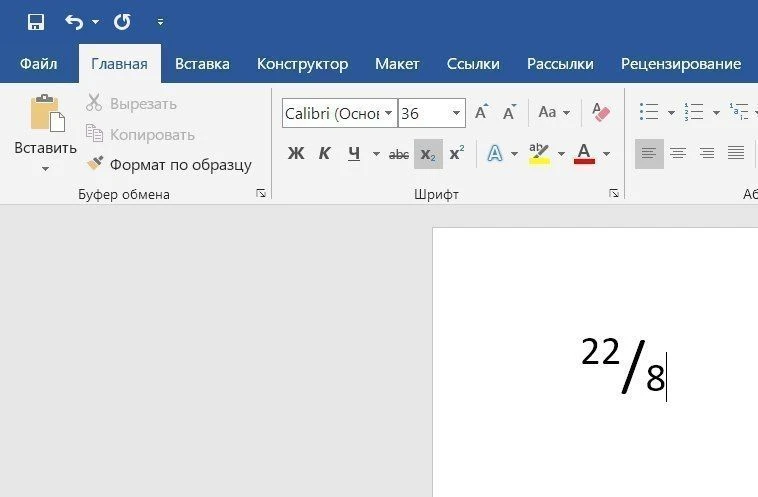758x497 pixels.
Task: Click the Копировать copy button
Action: tap(140, 134)
